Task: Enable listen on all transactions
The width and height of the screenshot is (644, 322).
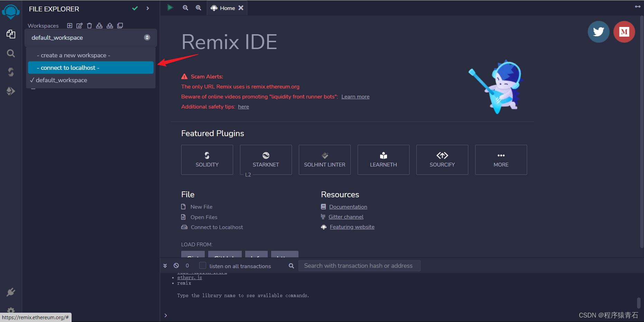Action: [x=202, y=265]
